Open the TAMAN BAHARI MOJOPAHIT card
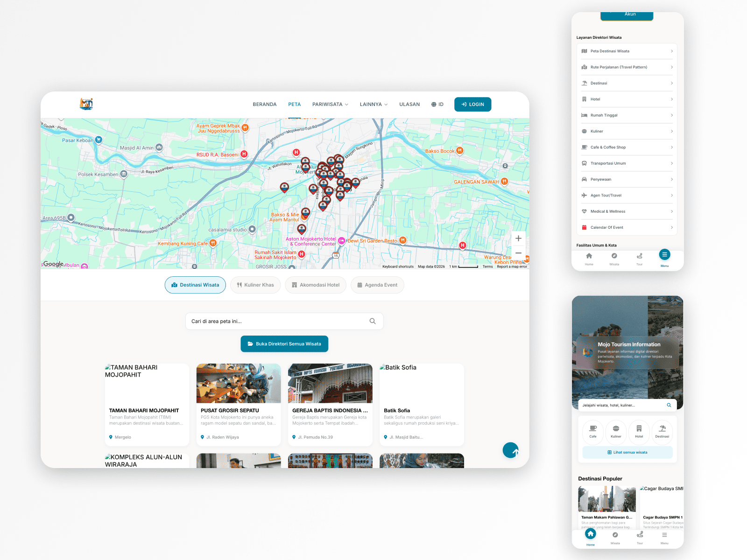The width and height of the screenshot is (747, 560). (147, 405)
